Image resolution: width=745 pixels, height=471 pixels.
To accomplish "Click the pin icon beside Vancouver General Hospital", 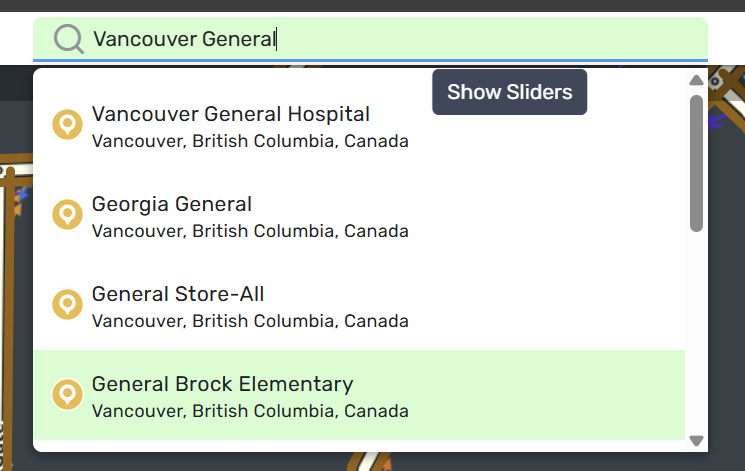I will [x=67, y=125].
